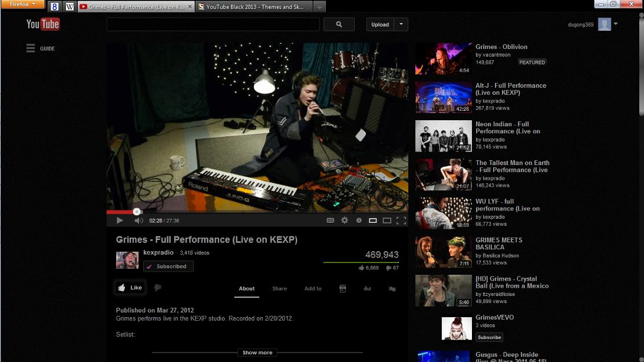Mute the video volume

(x=138, y=220)
